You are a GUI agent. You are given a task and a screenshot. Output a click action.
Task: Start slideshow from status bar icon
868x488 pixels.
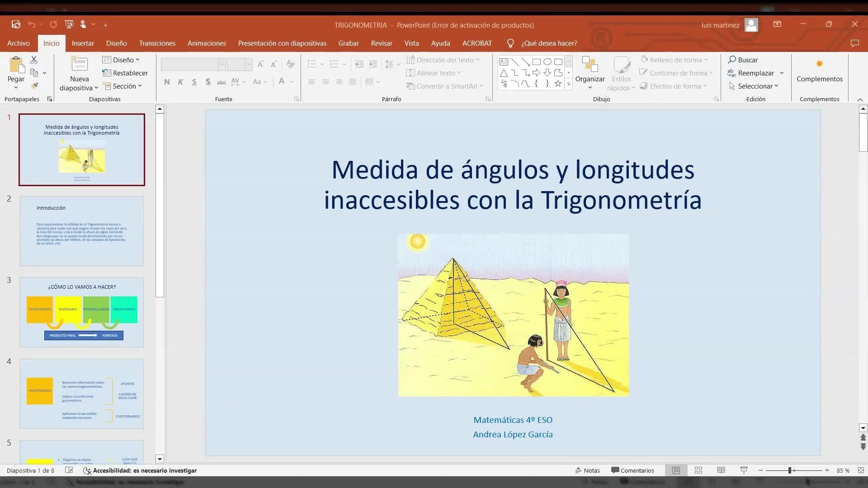tap(744, 470)
